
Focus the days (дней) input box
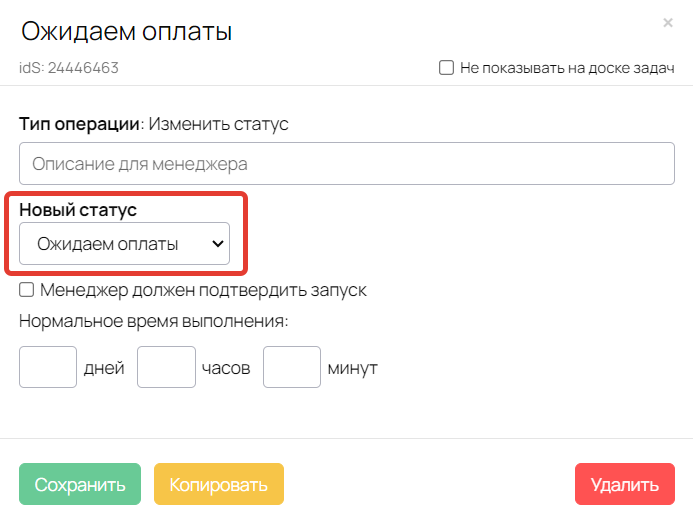pos(48,367)
